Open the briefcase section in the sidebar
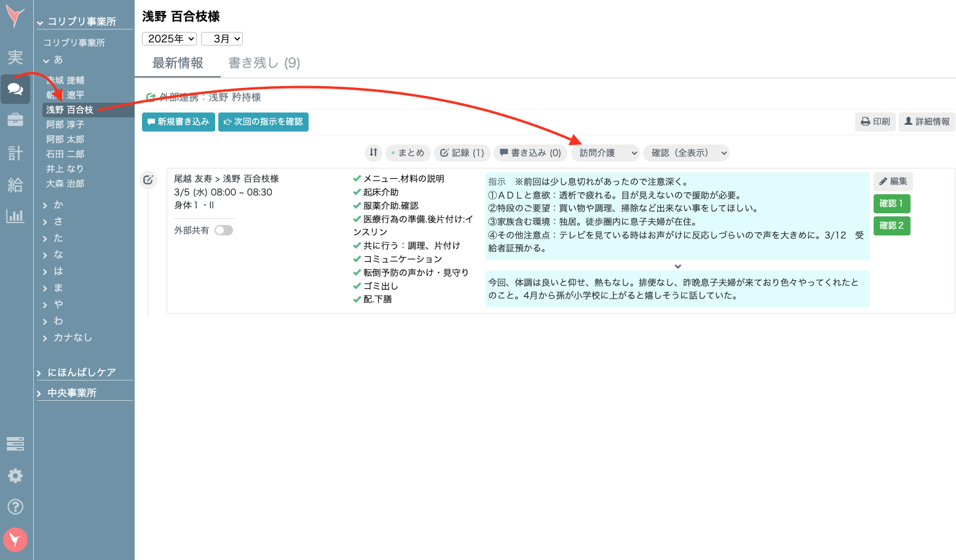This screenshot has height=560, width=956. [15, 121]
